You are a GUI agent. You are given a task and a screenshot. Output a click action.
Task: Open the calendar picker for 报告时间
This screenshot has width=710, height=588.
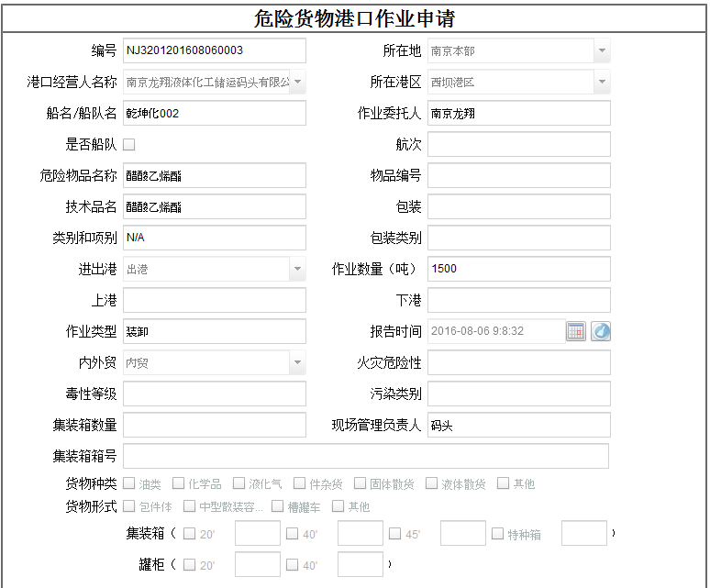pos(575,331)
